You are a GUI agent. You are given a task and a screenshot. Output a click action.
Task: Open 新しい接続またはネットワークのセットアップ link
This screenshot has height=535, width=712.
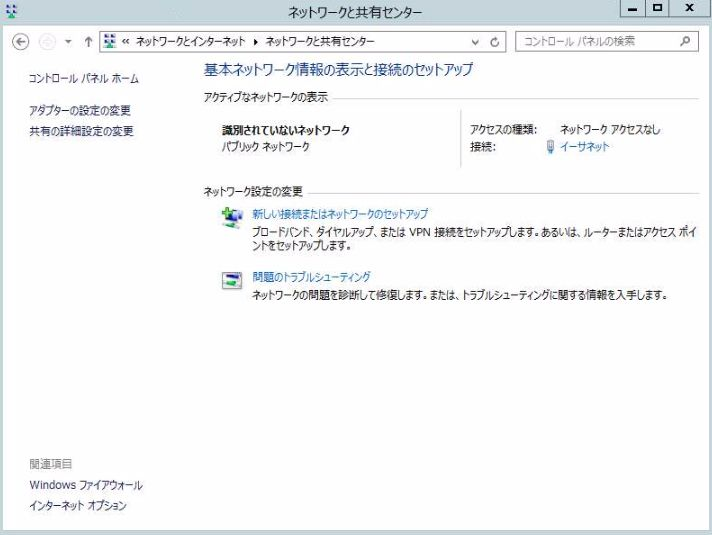(340, 214)
